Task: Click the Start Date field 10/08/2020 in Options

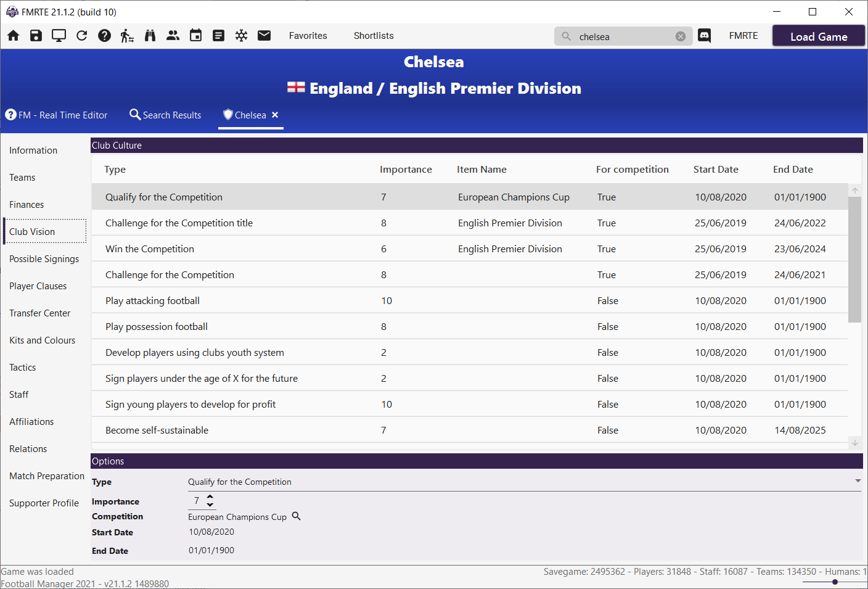Action: tap(211, 532)
